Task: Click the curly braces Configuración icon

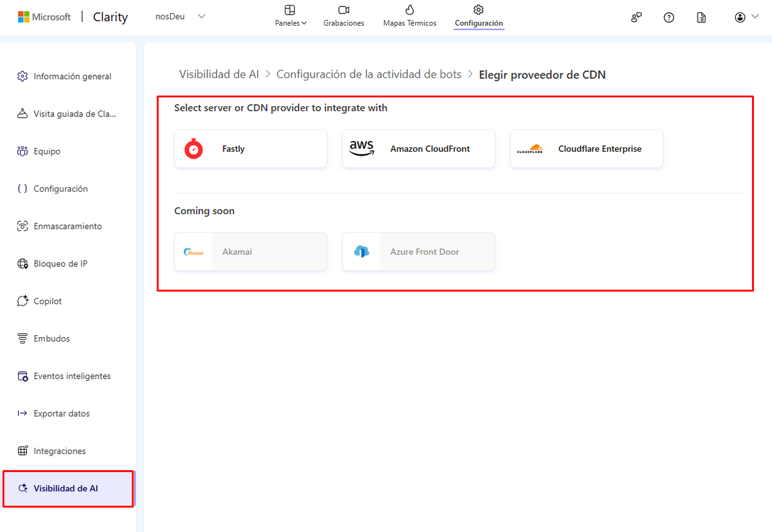Action: click(x=23, y=188)
